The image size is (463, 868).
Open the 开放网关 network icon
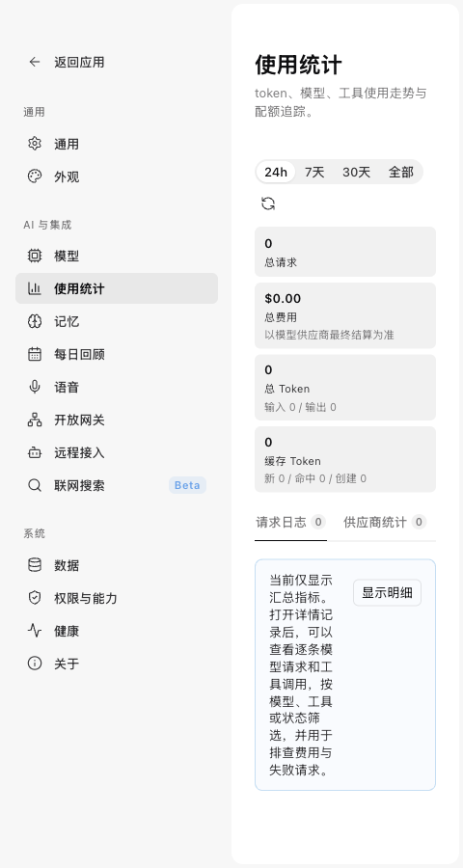tap(35, 420)
